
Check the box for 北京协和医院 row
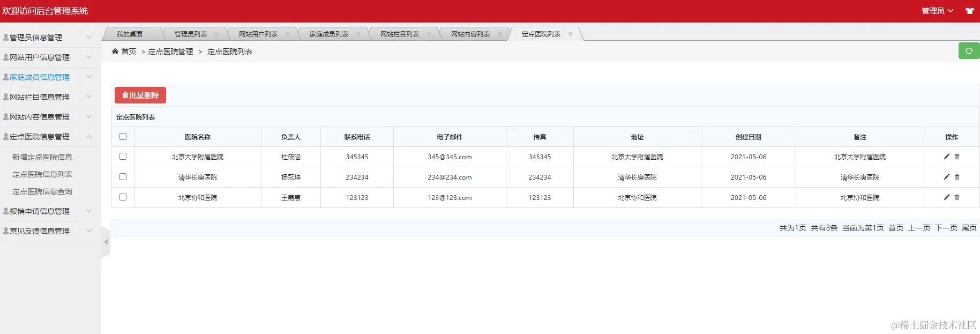pyautogui.click(x=123, y=197)
